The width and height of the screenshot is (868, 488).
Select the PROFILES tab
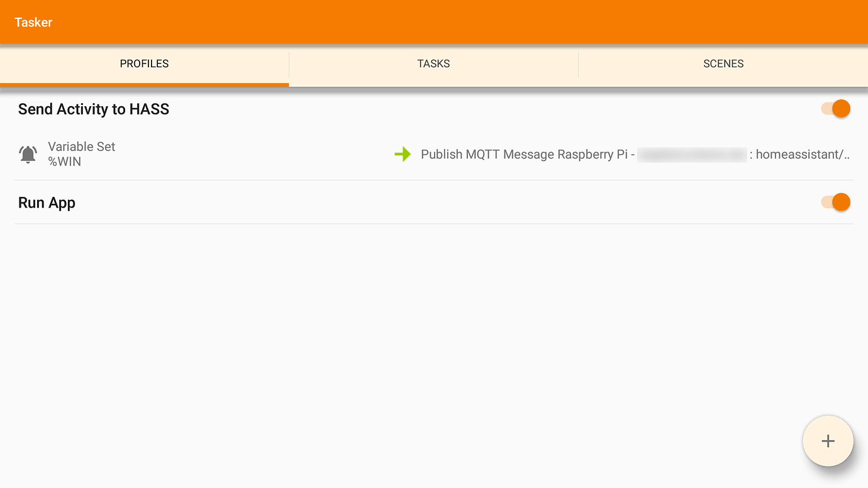pos(144,64)
